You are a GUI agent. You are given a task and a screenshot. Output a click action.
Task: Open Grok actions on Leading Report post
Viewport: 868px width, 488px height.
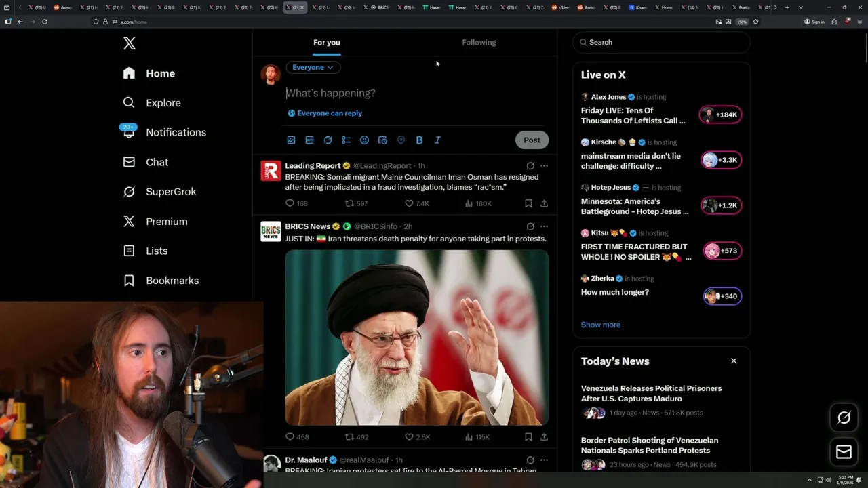pyautogui.click(x=530, y=165)
